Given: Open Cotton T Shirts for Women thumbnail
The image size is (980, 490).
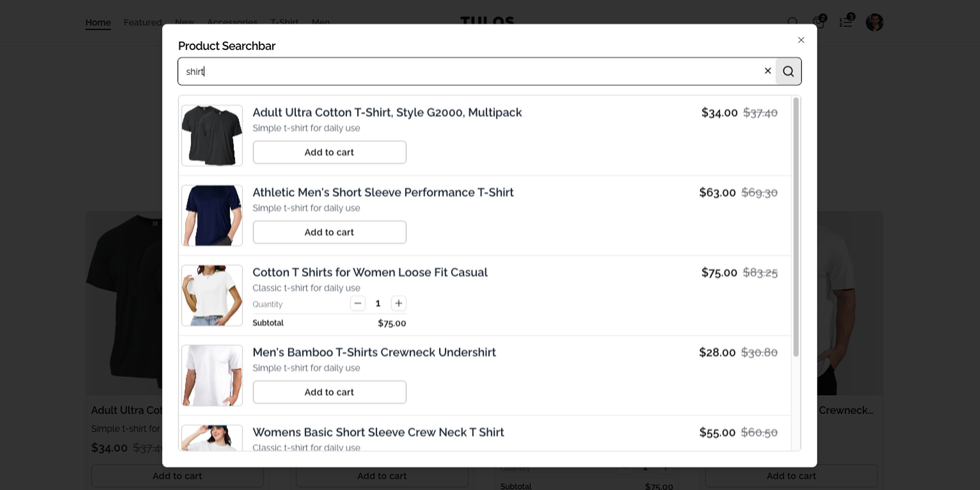Looking at the screenshot, I should pyautogui.click(x=212, y=295).
